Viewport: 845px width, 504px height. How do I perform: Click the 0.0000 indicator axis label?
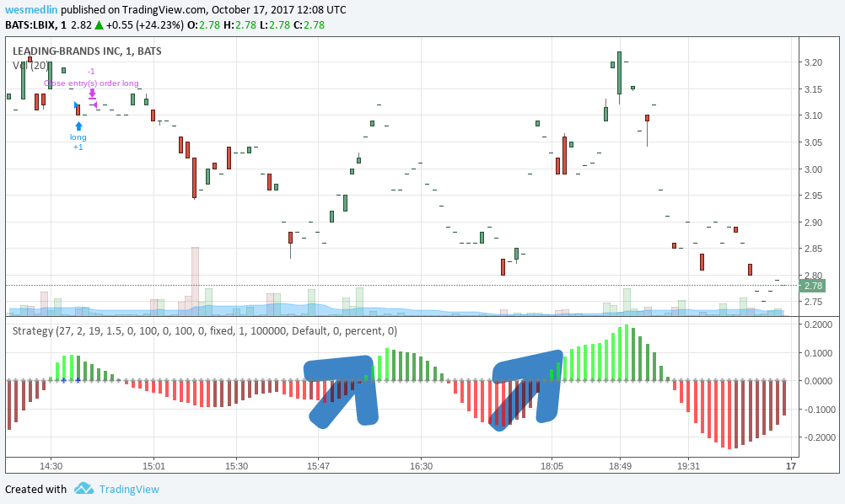(818, 381)
